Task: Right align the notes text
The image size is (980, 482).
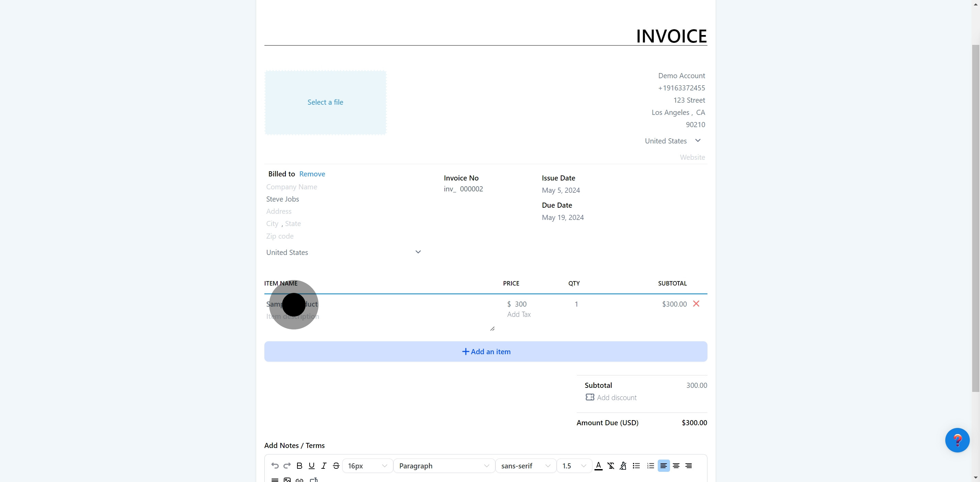Action: (x=689, y=466)
